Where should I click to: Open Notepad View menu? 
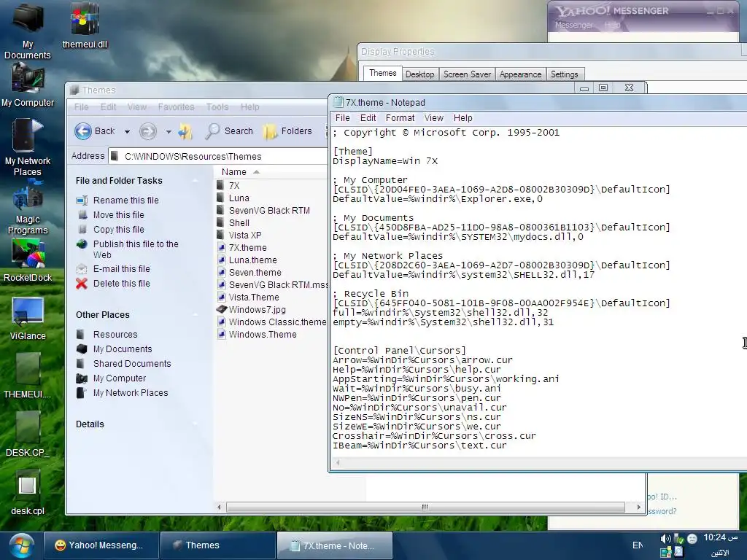pos(433,118)
